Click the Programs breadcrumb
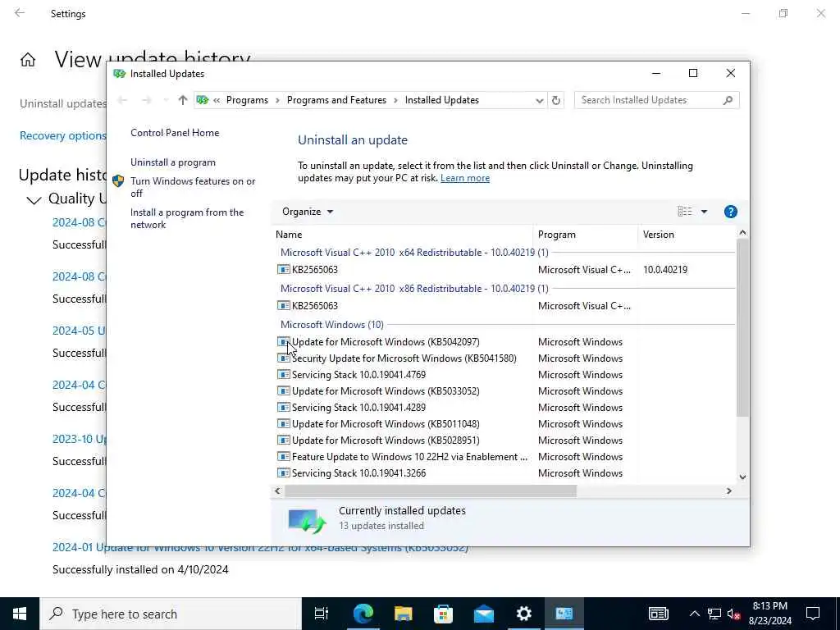Viewport: 840px width, 630px height. coord(247,100)
